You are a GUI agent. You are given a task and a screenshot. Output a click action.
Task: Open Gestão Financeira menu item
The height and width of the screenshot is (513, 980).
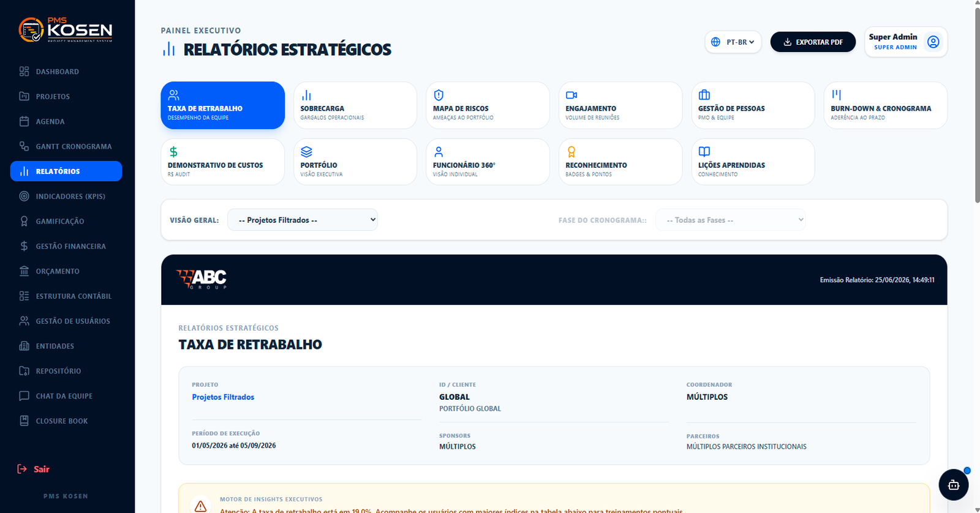coord(66,246)
